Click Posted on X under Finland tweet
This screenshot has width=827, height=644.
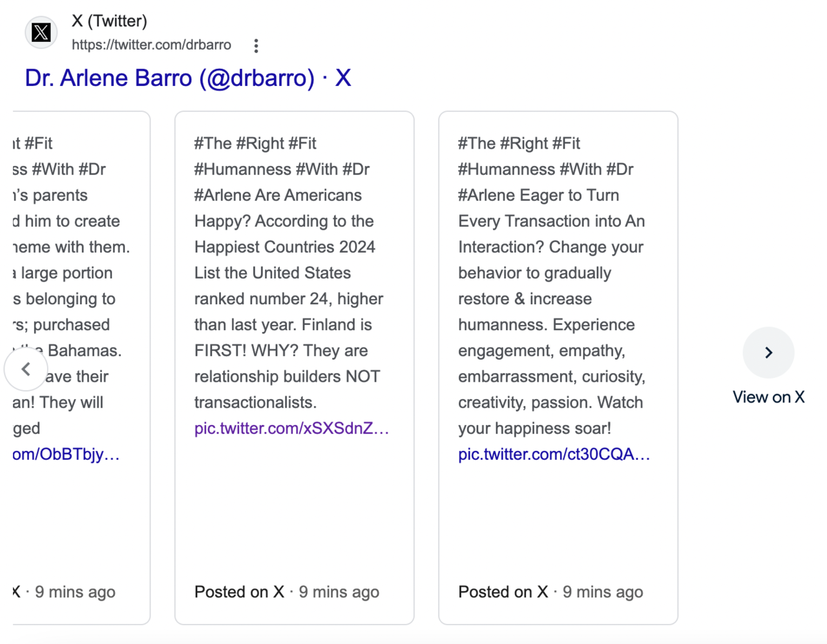click(x=239, y=592)
